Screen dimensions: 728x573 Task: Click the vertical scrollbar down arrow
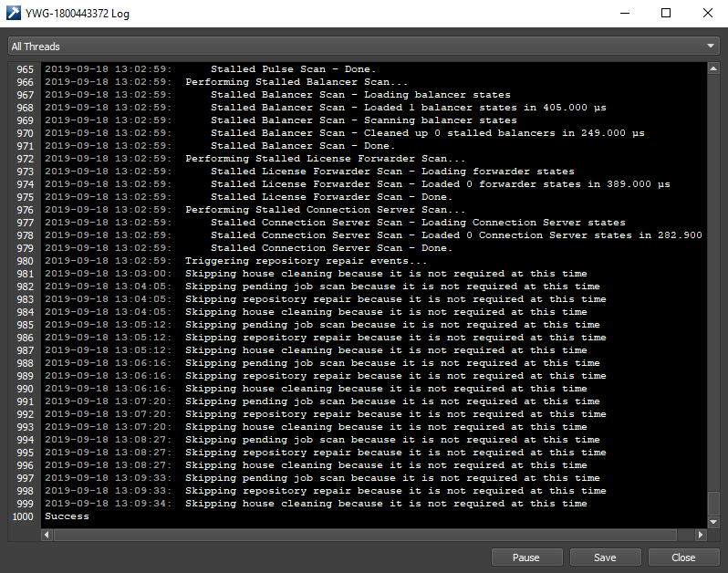pos(713,523)
